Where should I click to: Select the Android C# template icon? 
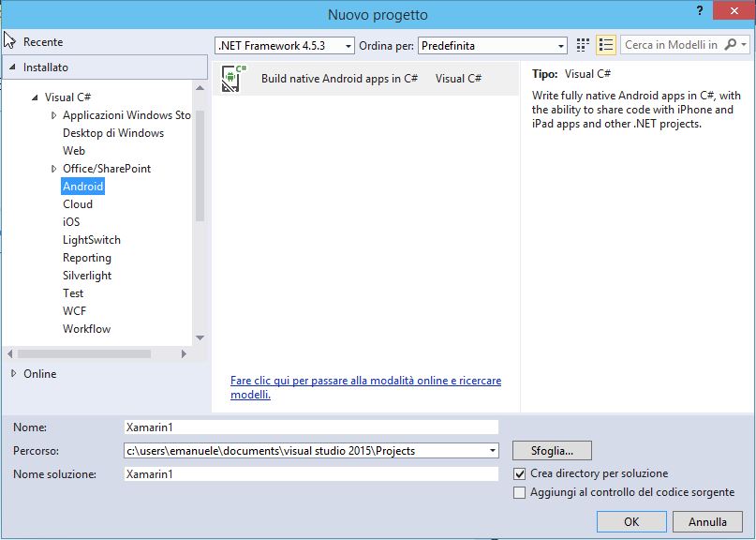(233, 78)
